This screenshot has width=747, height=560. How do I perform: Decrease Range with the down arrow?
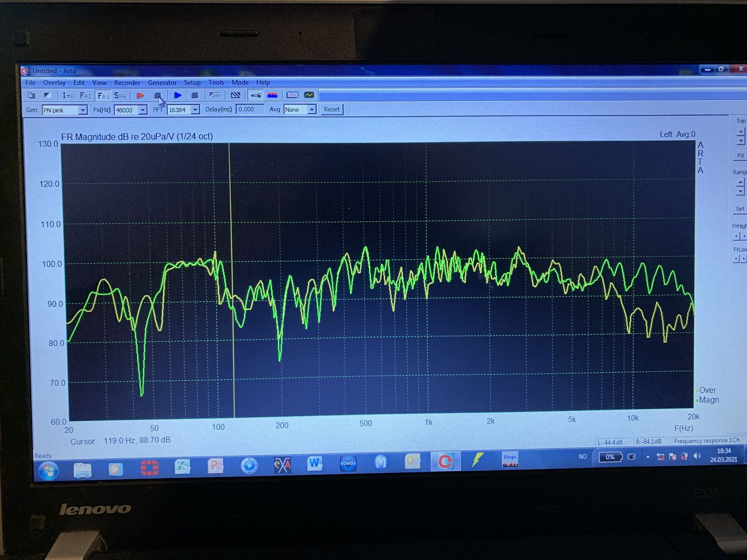(x=740, y=191)
